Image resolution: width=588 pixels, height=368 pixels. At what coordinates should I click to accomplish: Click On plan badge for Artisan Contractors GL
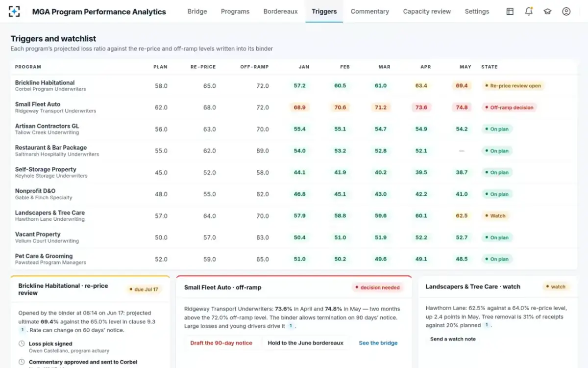click(496, 129)
